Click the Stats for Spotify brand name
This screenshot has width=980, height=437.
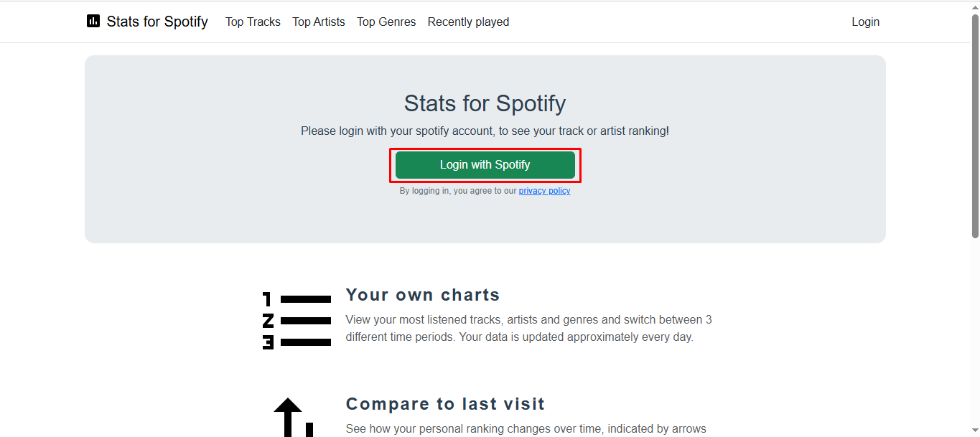[x=157, y=22]
